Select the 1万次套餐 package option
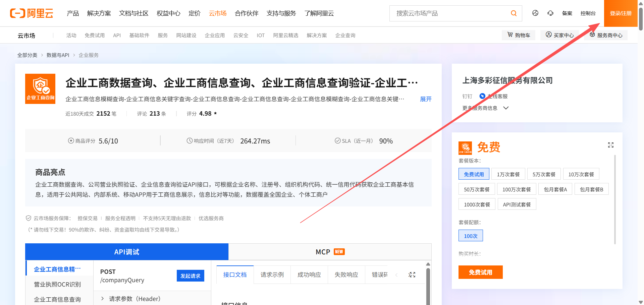 coord(508,174)
